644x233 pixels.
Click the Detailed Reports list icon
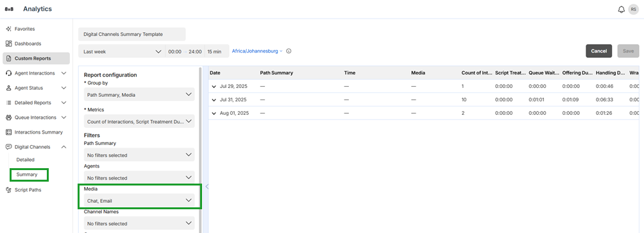[8, 103]
